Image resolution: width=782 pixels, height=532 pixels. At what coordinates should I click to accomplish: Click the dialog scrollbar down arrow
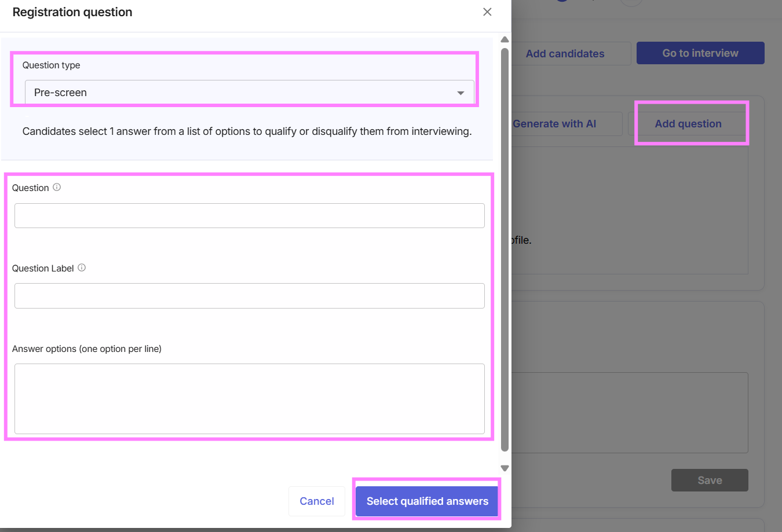coord(505,468)
